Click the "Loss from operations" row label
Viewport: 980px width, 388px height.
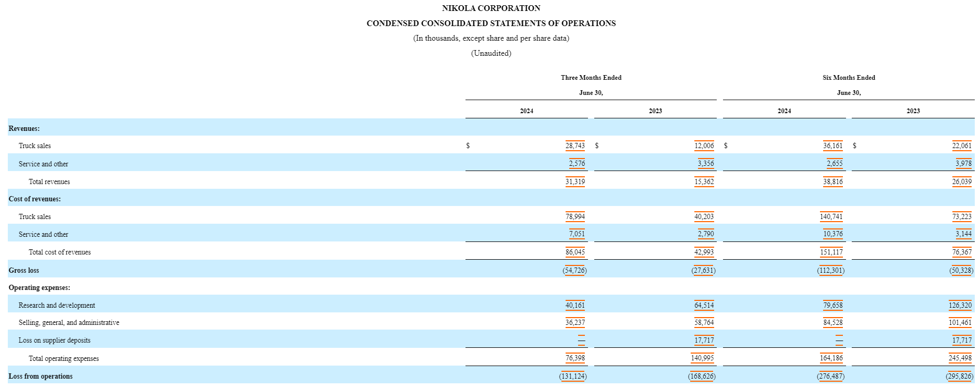[x=41, y=377]
